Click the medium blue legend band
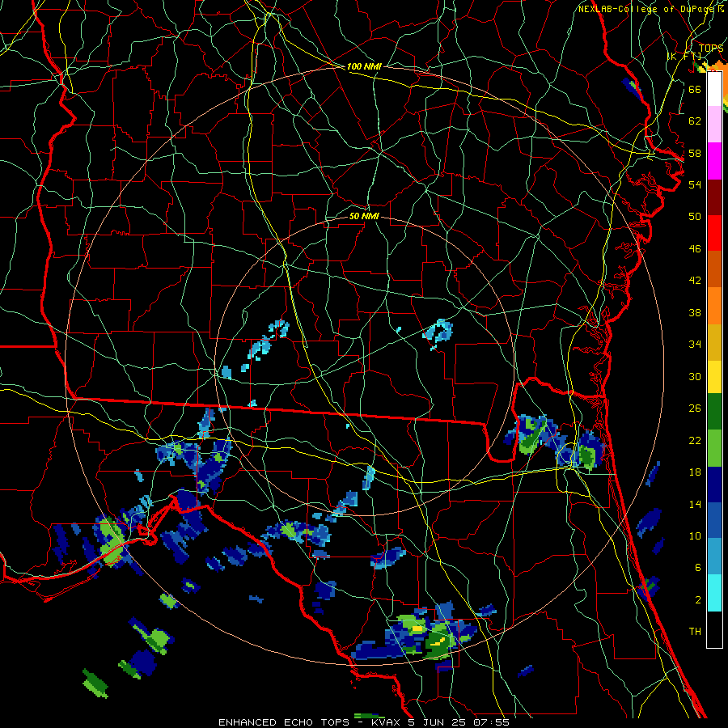 (x=714, y=520)
